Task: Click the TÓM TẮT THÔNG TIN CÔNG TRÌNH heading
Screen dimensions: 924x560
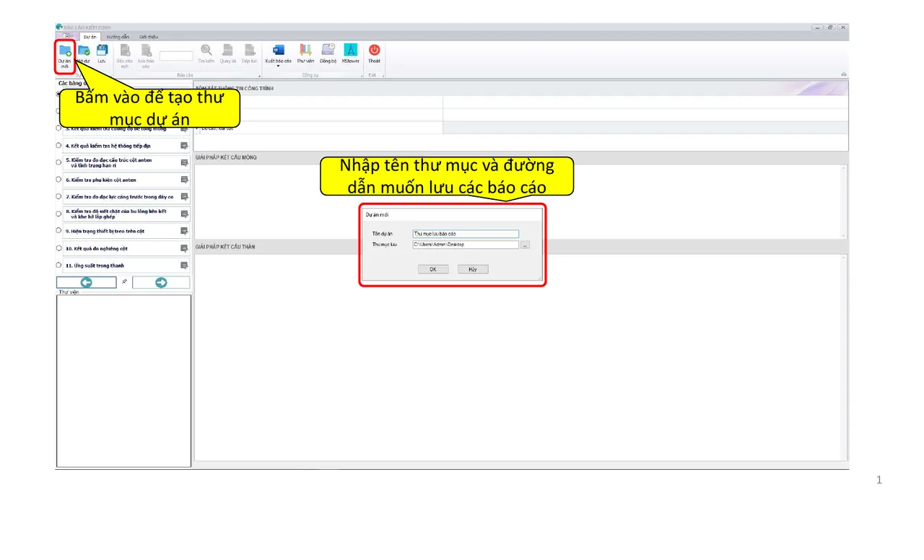Action: (x=235, y=89)
